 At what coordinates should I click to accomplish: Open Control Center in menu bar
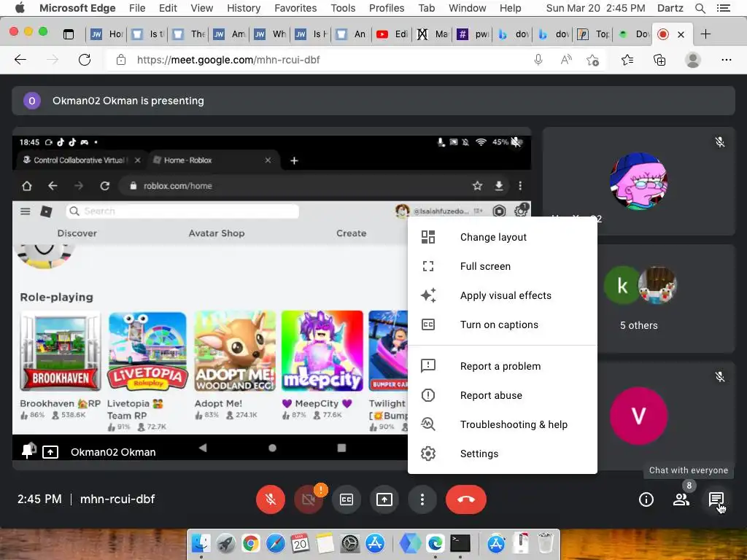[723, 8]
